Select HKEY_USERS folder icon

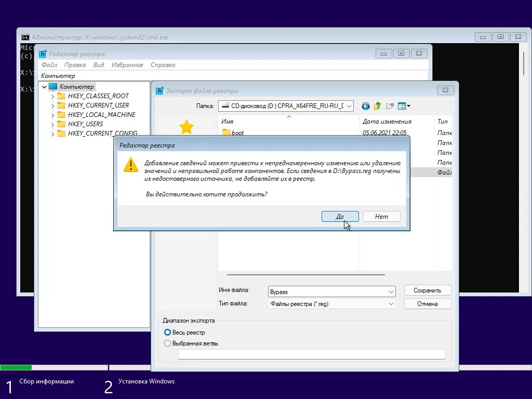point(61,124)
